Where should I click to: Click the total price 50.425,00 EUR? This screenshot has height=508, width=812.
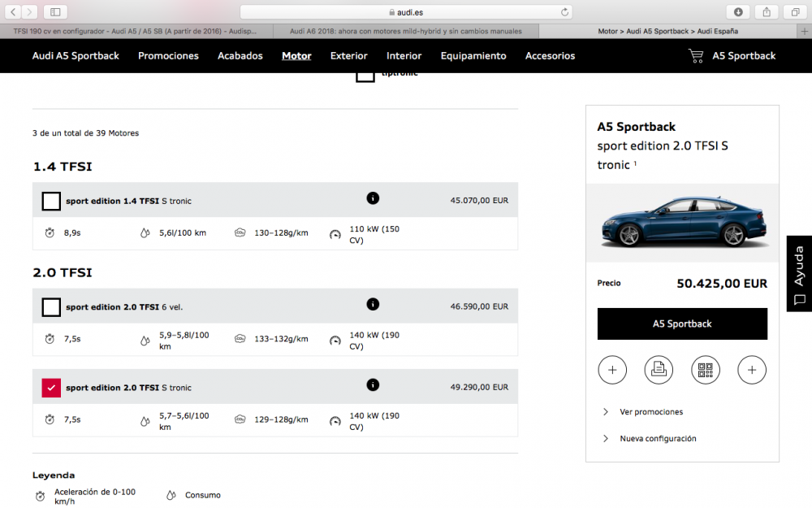722,284
